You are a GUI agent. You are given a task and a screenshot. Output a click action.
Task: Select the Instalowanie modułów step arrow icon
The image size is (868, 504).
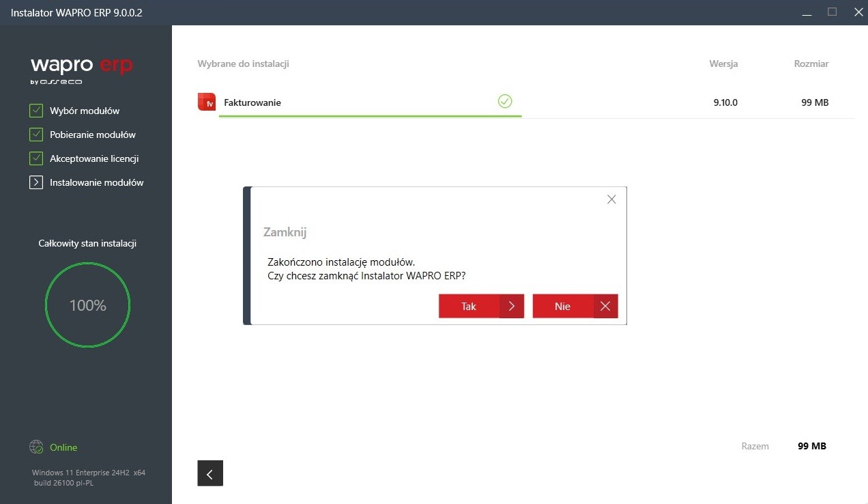click(35, 182)
